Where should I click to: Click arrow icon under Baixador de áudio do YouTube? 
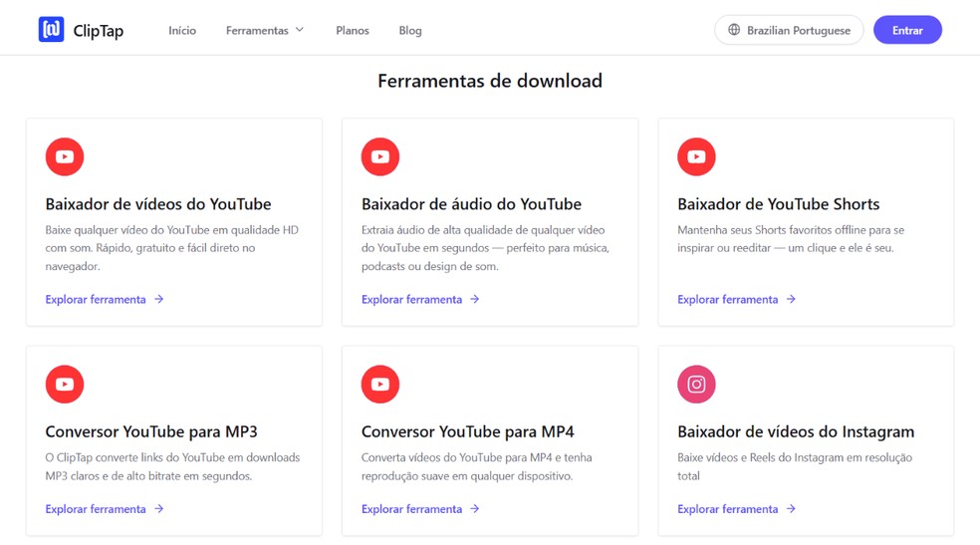[475, 299]
